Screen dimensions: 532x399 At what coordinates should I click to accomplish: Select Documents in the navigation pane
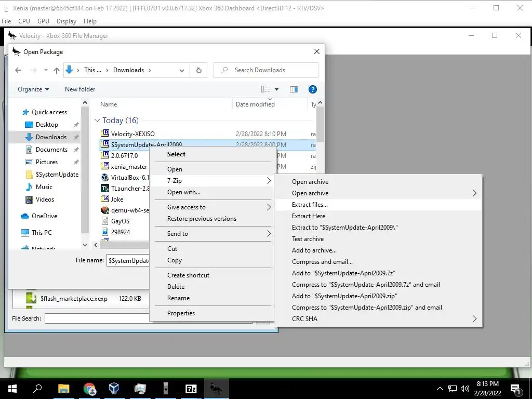[51, 150]
